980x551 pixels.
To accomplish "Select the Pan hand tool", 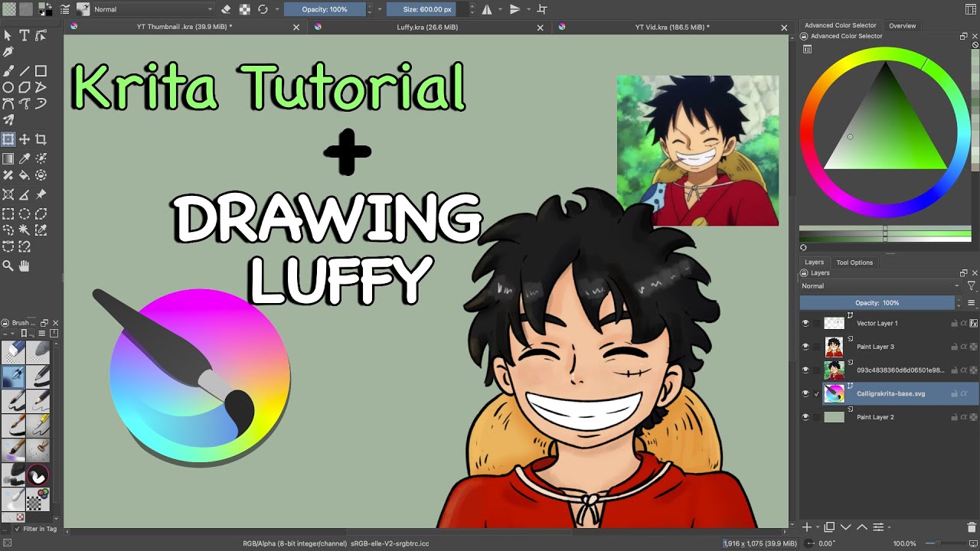I will 24,266.
